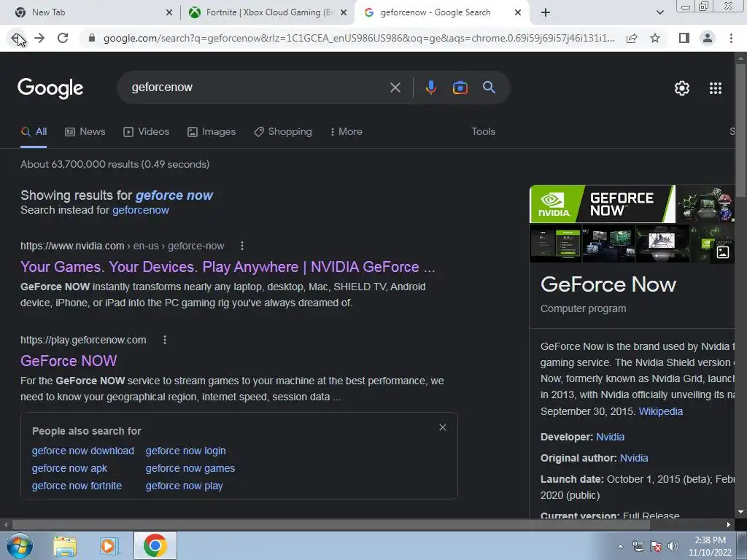The height and width of the screenshot is (560, 747).
Task: Reload the page with the refresh icon
Action: [x=63, y=38]
